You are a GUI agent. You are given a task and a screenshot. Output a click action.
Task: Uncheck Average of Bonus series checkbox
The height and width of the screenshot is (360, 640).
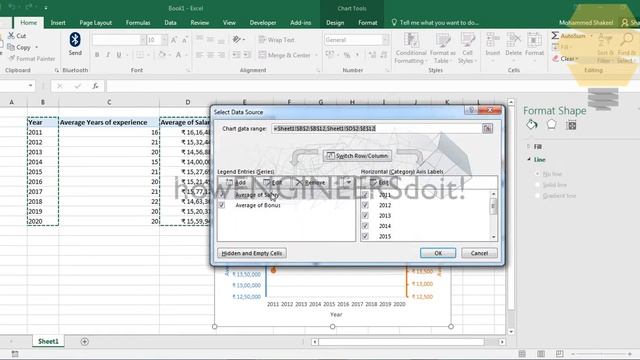pos(222,205)
